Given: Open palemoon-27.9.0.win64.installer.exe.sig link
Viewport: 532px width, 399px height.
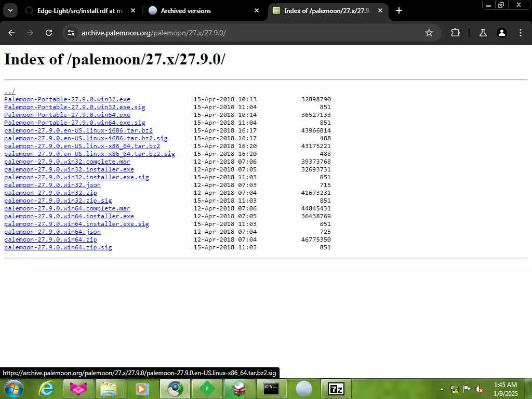Looking at the screenshot, I should point(76,224).
